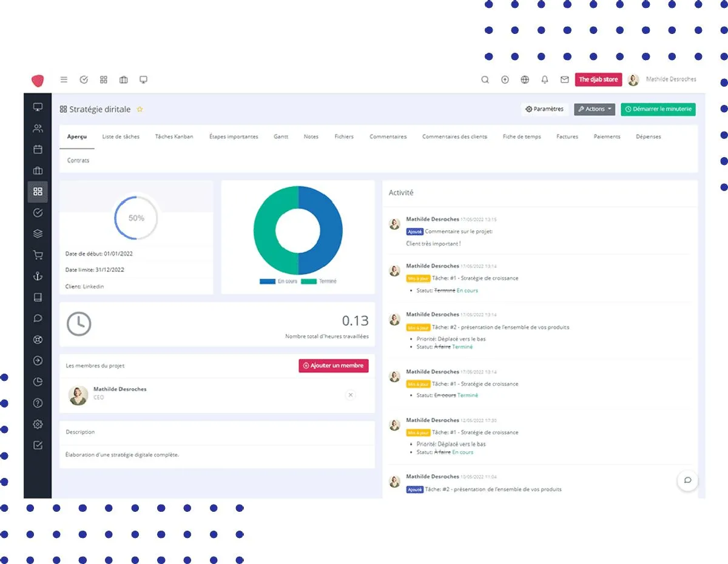Open the settings gear icon in sidebar
Image resolution: width=728 pixels, height=564 pixels.
pos(38,424)
